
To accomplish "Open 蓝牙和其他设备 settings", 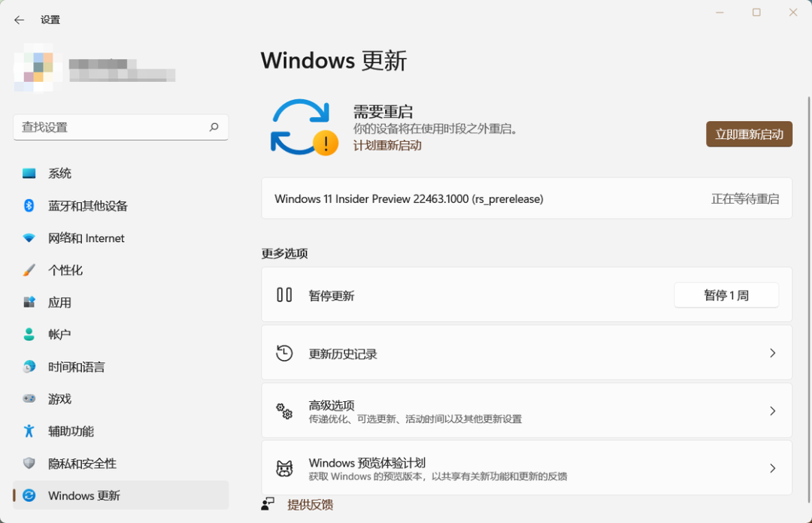I will pos(120,206).
